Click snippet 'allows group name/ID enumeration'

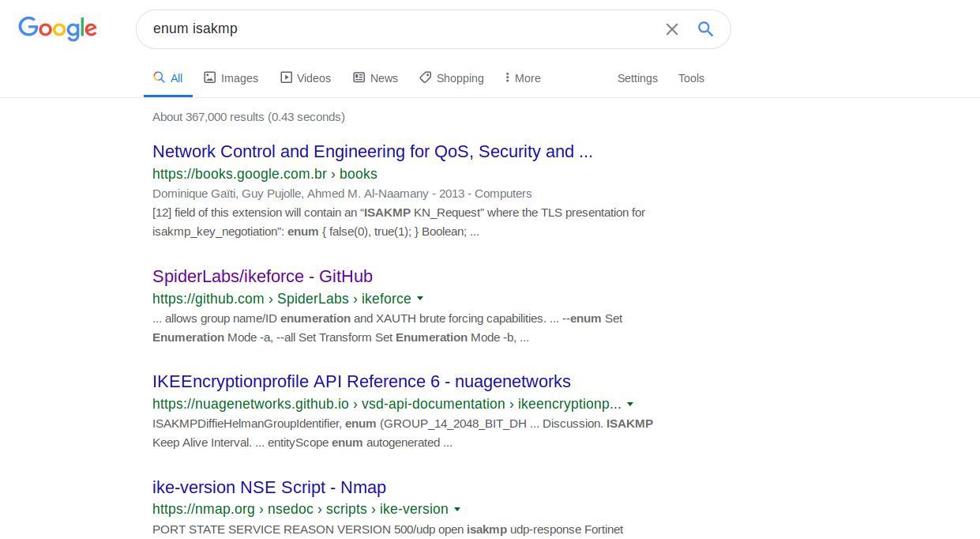pos(257,318)
